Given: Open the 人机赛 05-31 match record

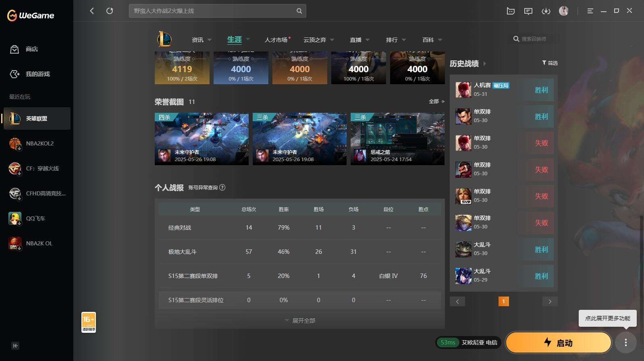Looking at the screenshot, I should click(504, 90).
